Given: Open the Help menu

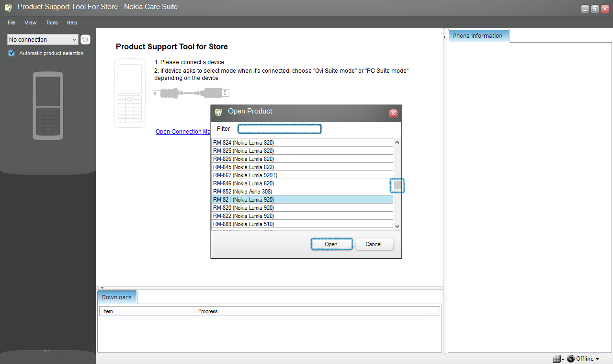Looking at the screenshot, I should pyautogui.click(x=72, y=23).
